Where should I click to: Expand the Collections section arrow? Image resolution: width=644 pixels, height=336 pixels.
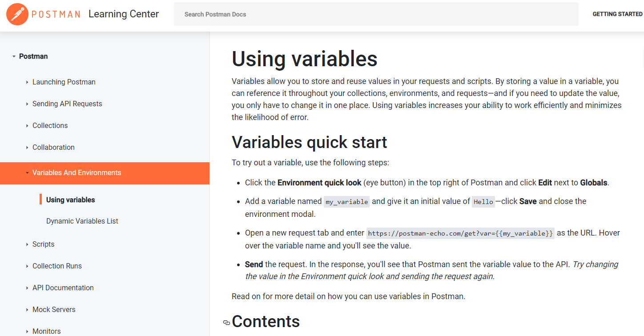click(x=28, y=126)
